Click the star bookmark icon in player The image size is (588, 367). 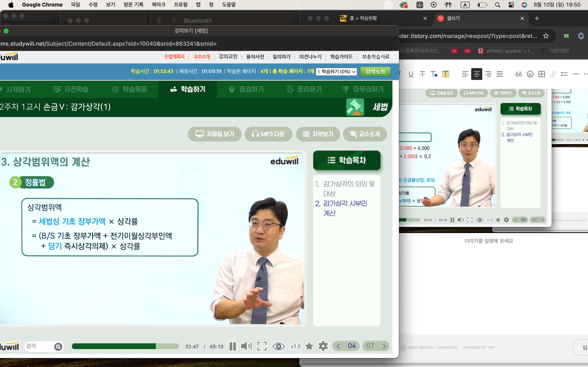309,346
